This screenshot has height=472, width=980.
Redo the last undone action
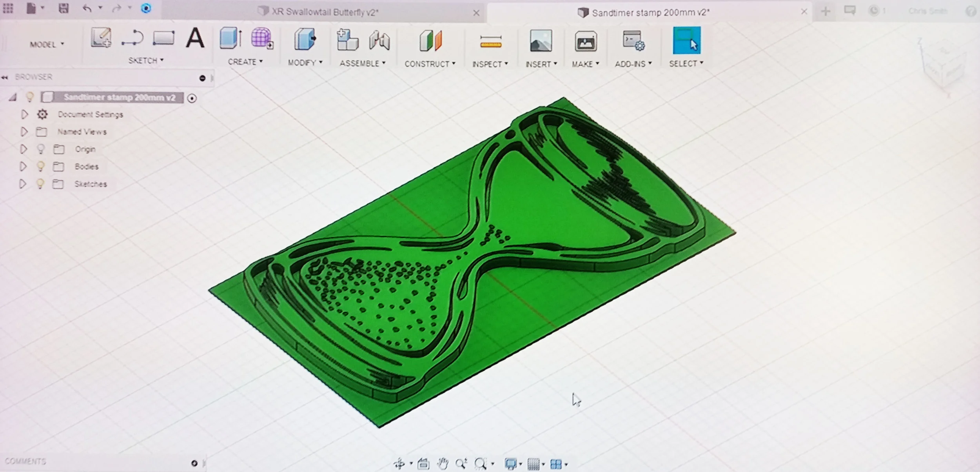(116, 8)
